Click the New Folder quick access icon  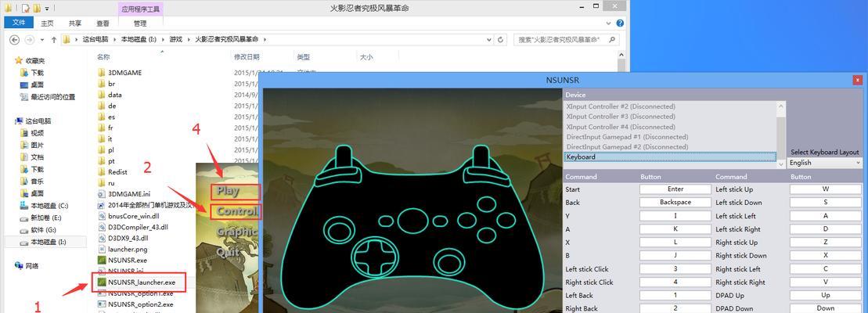35,9
